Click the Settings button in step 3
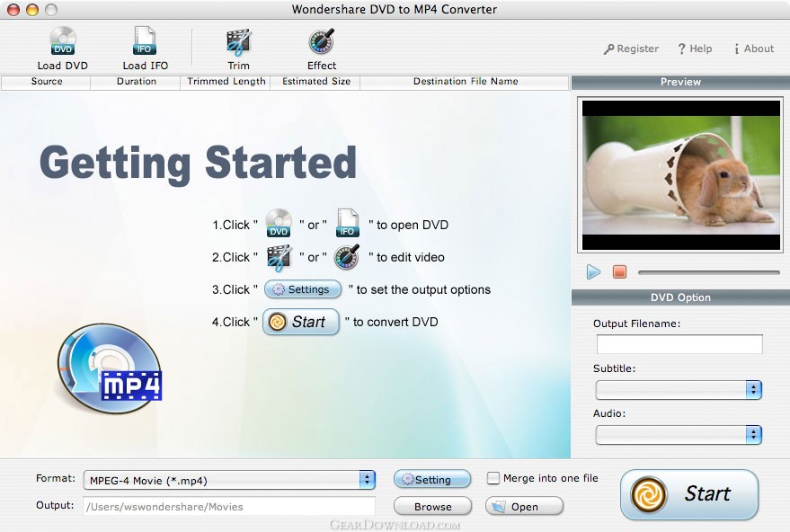The image size is (790, 532). [x=302, y=289]
